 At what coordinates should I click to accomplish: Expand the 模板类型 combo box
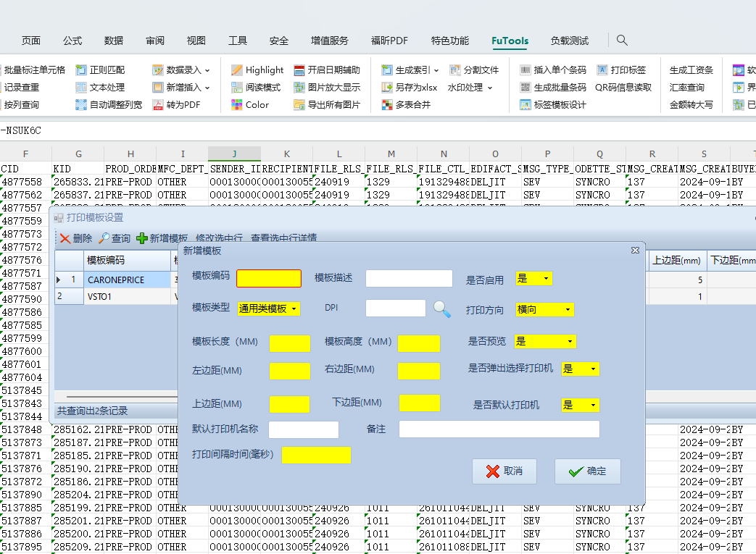[x=294, y=309]
